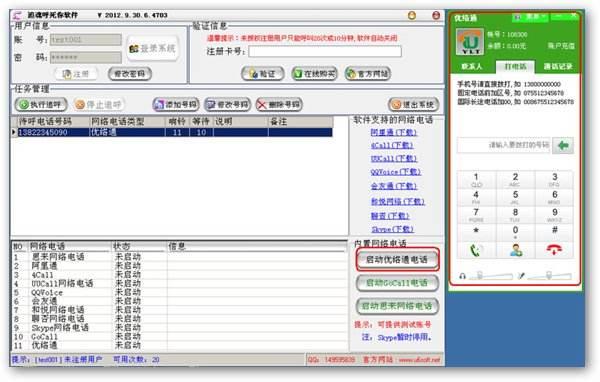Viewport: 600px width, 382px height.
Task: Click the green call handset icon
Action: 475,250
